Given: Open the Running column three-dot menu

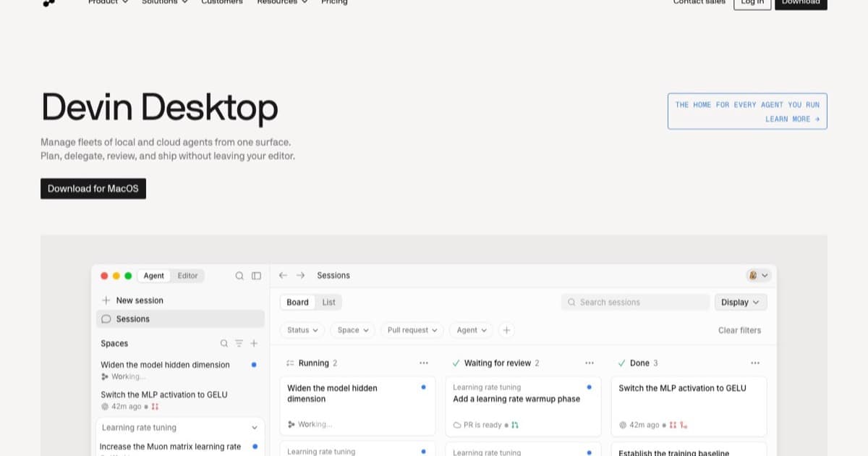Looking at the screenshot, I should point(424,363).
